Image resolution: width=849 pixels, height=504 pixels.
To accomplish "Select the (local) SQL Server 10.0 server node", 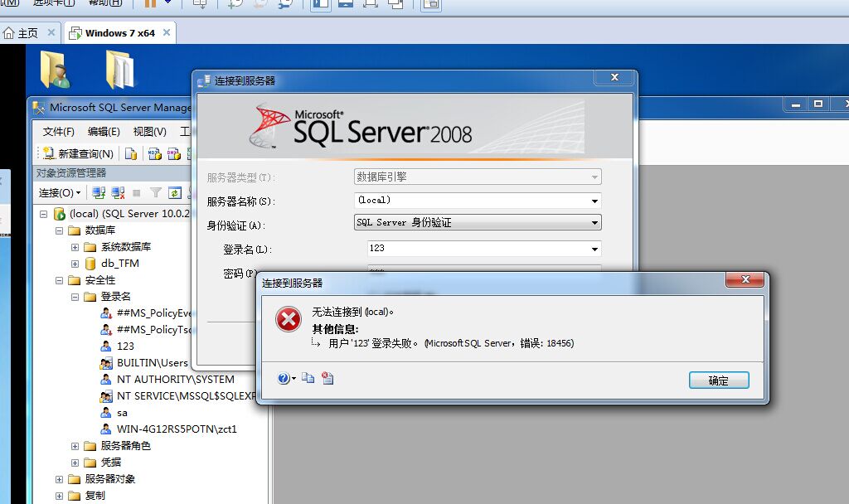I will (x=129, y=214).
